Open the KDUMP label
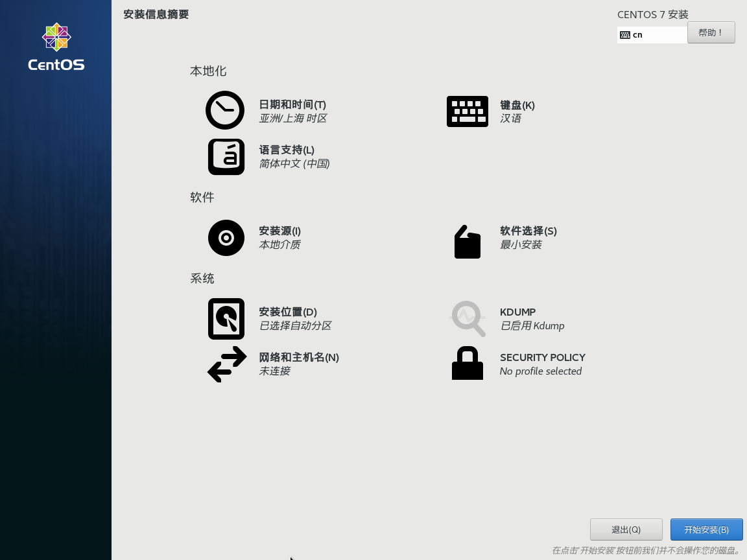The image size is (747, 560). coord(518,312)
